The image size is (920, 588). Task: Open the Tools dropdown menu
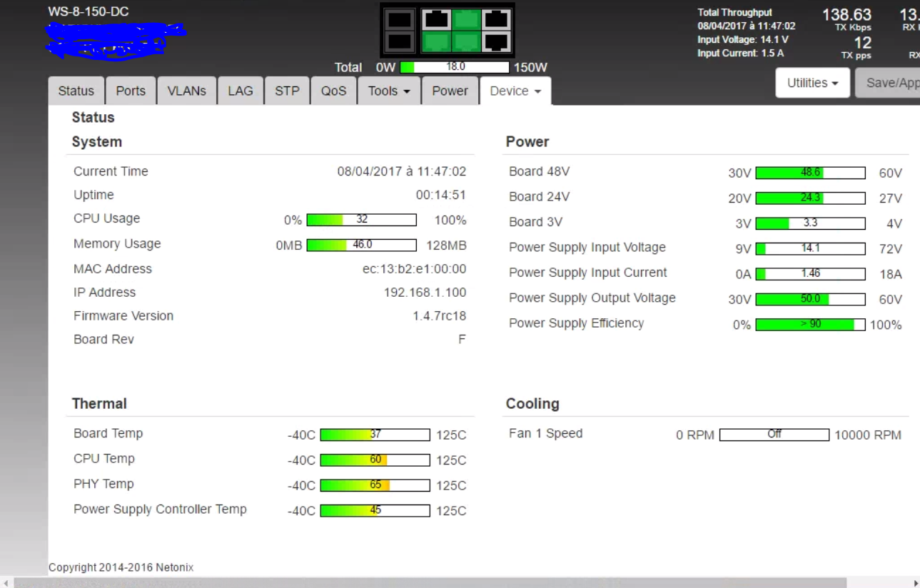[388, 91]
